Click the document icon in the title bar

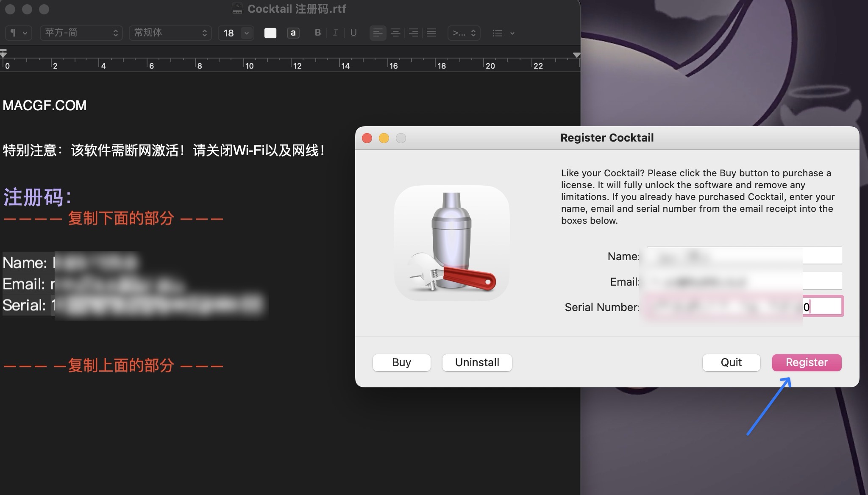(236, 8)
